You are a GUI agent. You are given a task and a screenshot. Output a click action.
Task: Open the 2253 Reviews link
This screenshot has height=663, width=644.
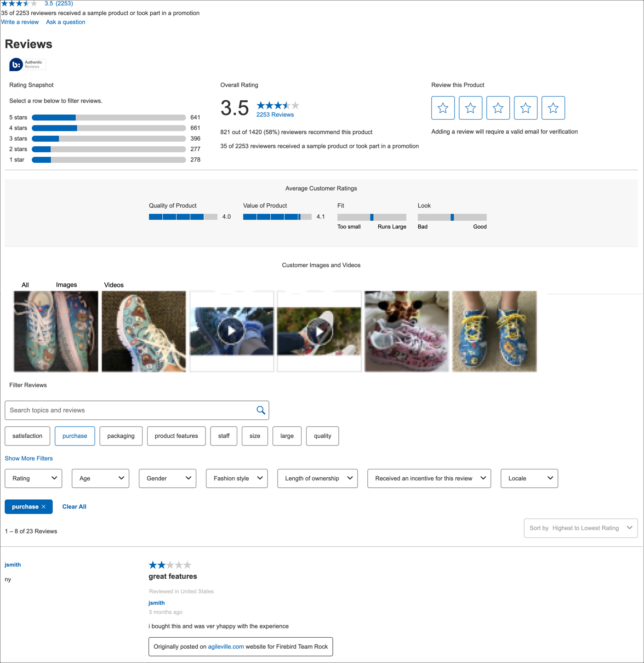pyautogui.click(x=275, y=115)
